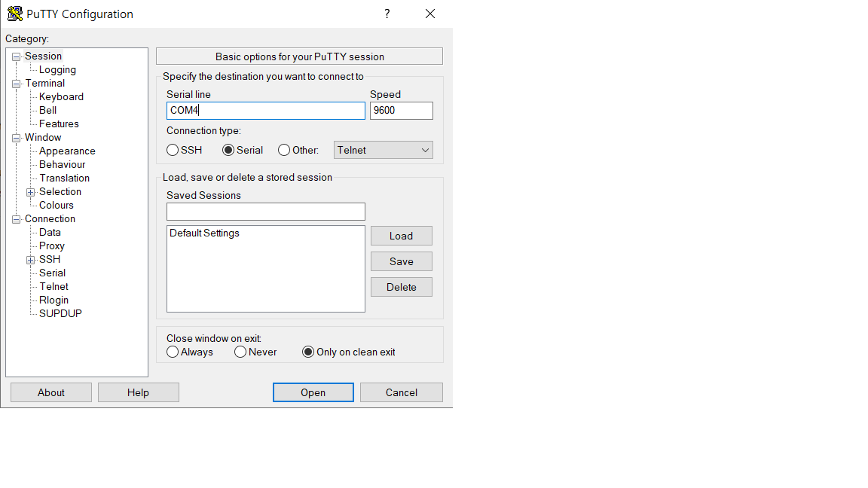Select the SSH connection type radio button
Screen dimensions: 868x488
click(173, 150)
